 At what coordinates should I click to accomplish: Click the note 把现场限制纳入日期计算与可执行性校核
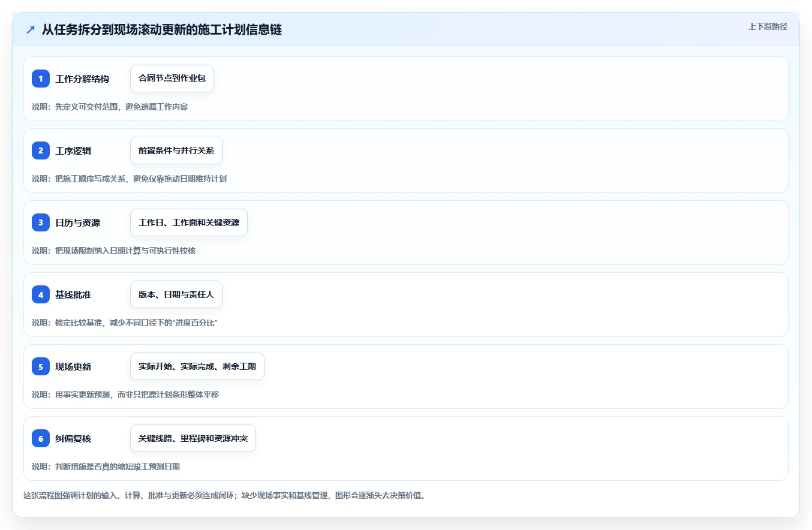point(114,251)
